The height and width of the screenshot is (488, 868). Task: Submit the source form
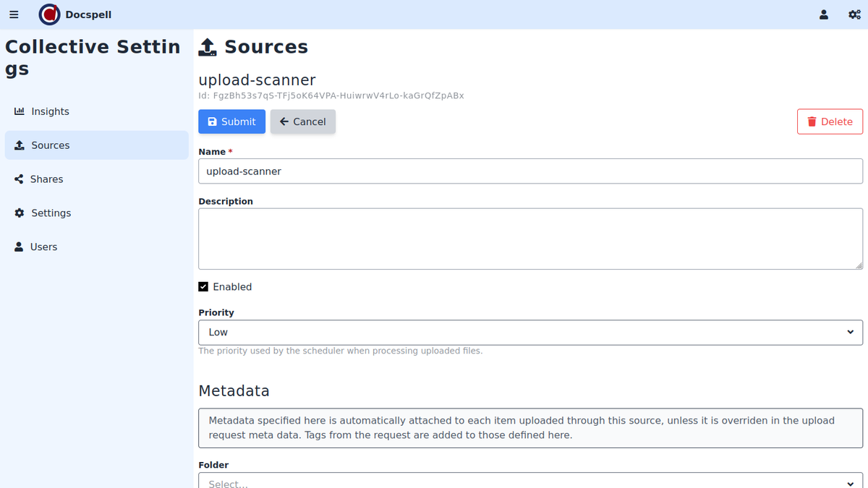pyautogui.click(x=231, y=121)
